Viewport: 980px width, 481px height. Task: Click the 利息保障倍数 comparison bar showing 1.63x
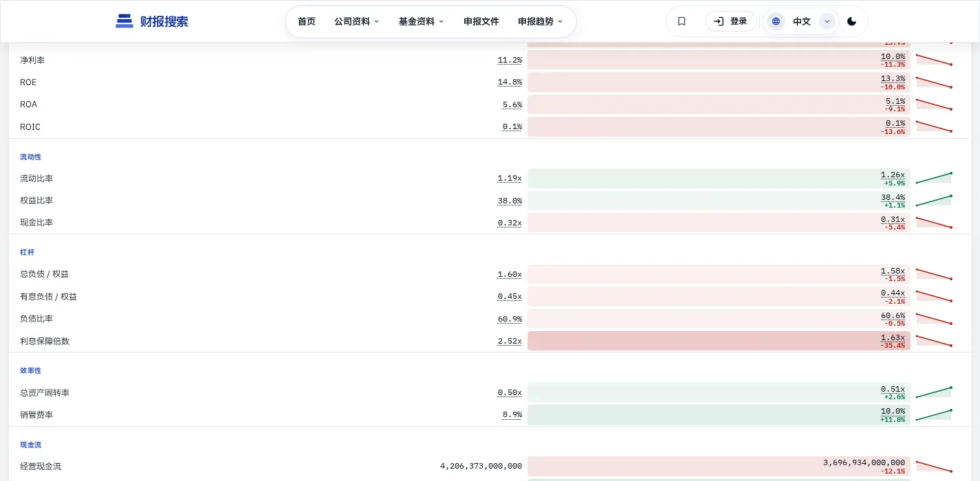pyautogui.click(x=719, y=341)
